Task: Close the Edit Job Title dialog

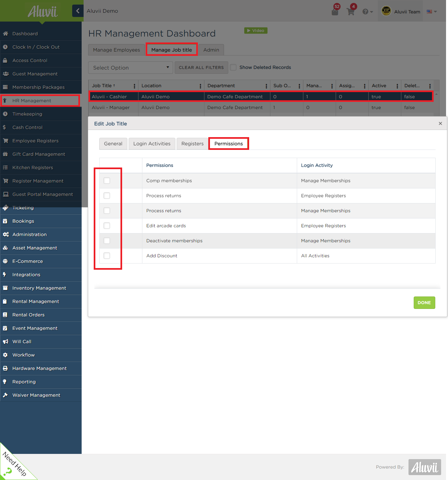Action: point(440,123)
